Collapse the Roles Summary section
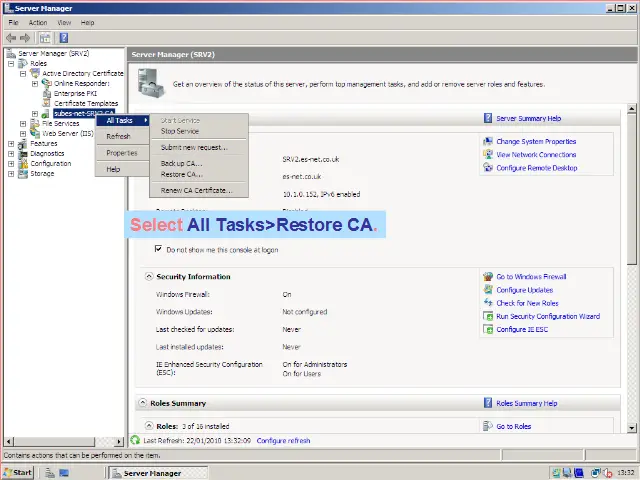Screen dimensions: 640x480 tap(142, 403)
